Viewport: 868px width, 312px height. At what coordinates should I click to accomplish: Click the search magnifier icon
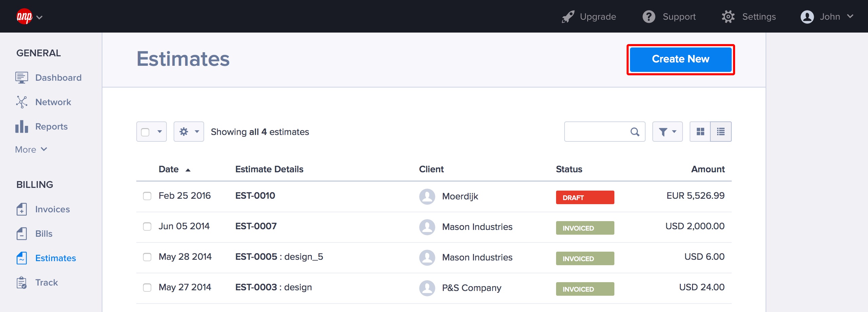click(635, 132)
